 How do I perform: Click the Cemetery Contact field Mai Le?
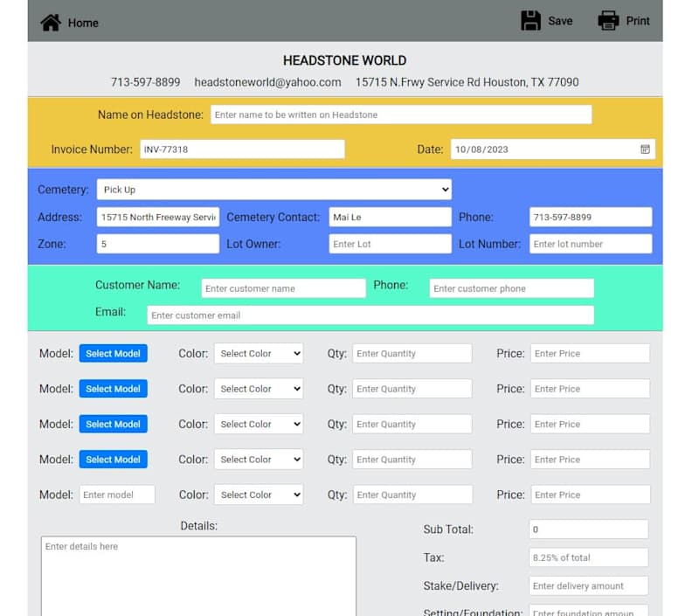(x=390, y=217)
